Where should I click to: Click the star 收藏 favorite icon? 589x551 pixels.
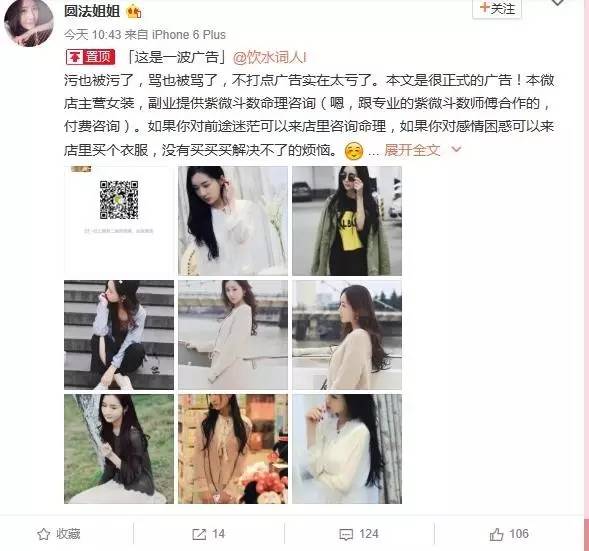(44, 534)
